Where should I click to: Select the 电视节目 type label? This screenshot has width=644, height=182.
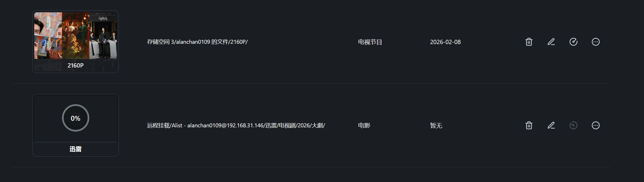370,42
